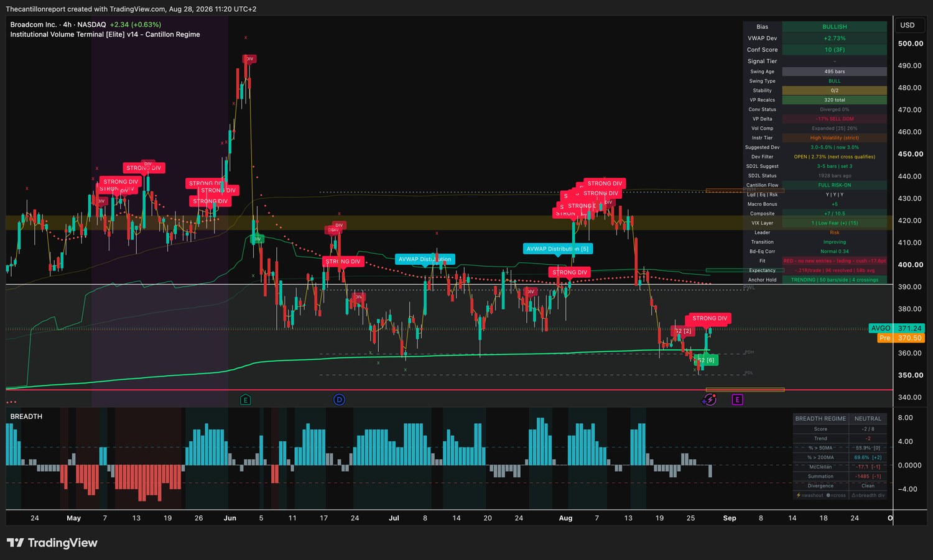
Task: Click the purple E upcoming earnings marker
Action: [737, 400]
